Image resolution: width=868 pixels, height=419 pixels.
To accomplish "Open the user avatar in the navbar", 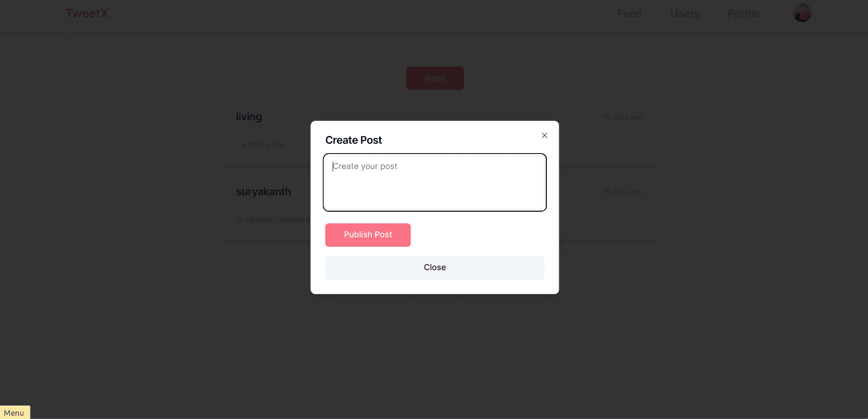I will pyautogui.click(x=802, y=13).
